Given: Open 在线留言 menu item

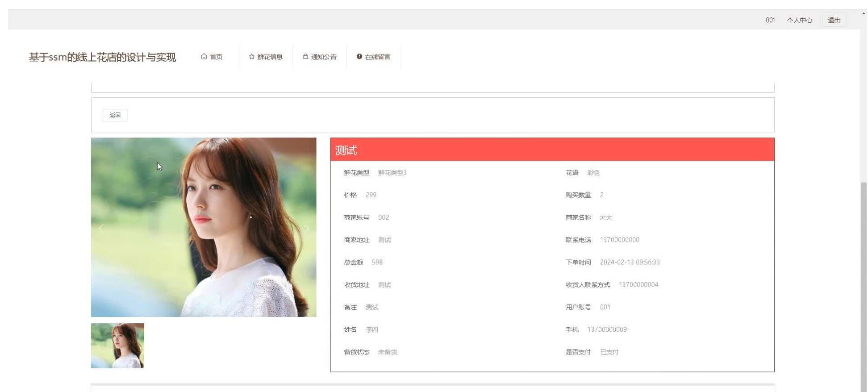Looking at the screenshot, I should coord(374,57).
